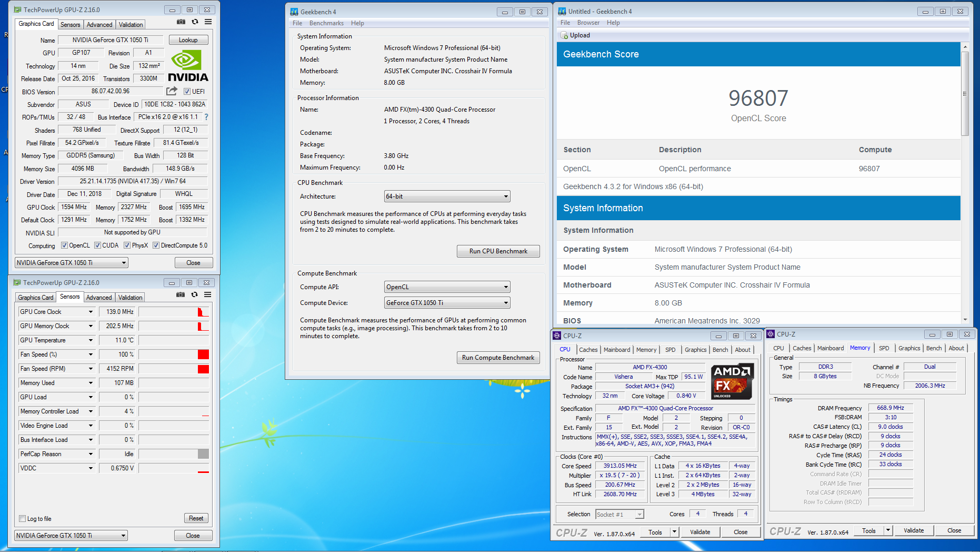Click the Untitled Geekbench window title icon

tap(562, 11)
